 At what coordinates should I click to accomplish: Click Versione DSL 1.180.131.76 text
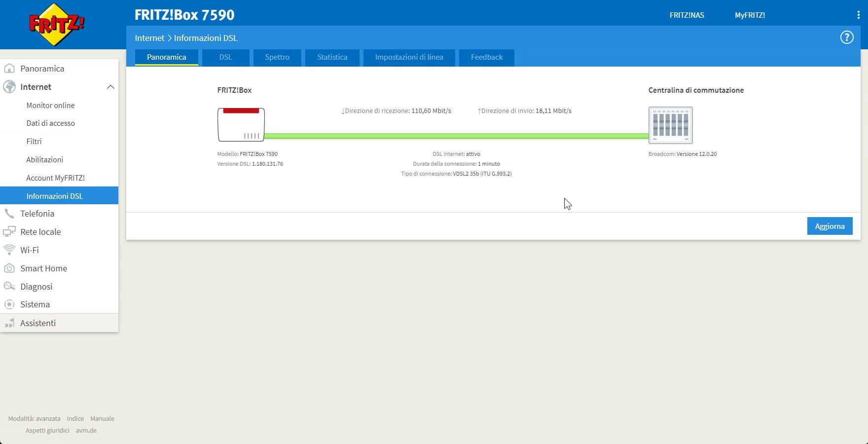[x=250, y=164]
